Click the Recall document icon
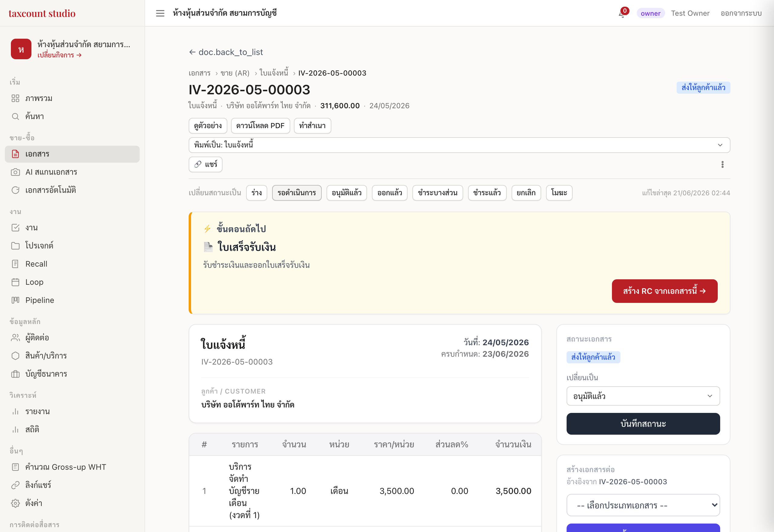This screenshot has width=774, height=532. 15,264
